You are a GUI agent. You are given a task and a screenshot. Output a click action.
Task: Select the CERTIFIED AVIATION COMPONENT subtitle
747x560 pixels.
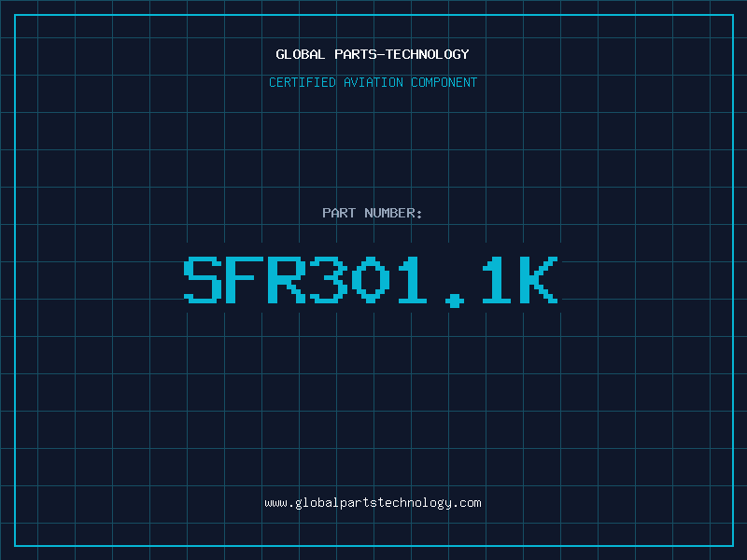tap(373, 82)
